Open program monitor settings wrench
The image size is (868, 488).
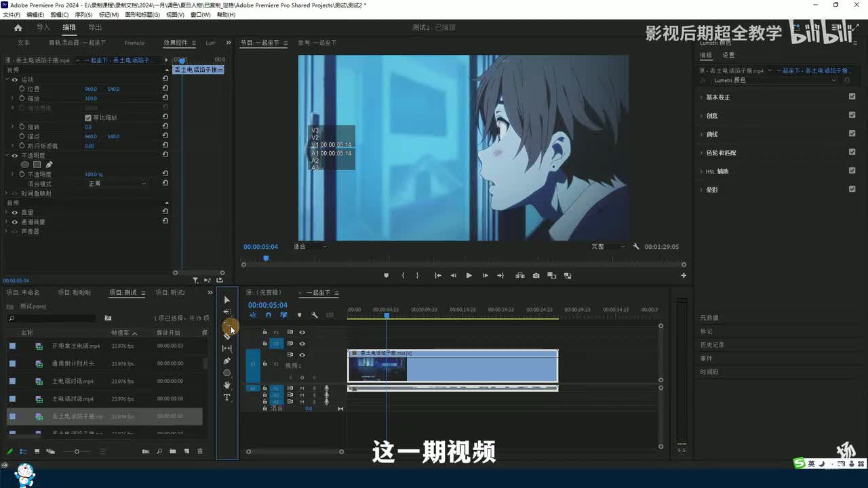636,247
